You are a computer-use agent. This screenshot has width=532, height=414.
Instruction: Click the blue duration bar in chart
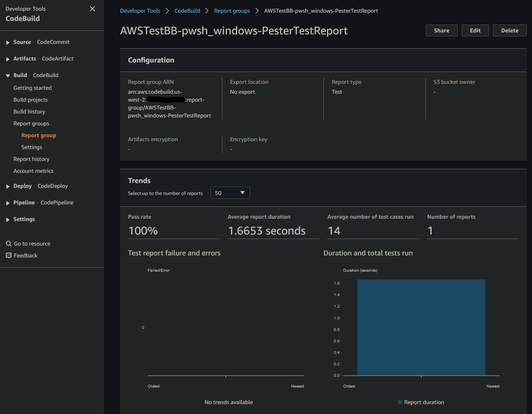pyautogui.click(x=421, y=327)
